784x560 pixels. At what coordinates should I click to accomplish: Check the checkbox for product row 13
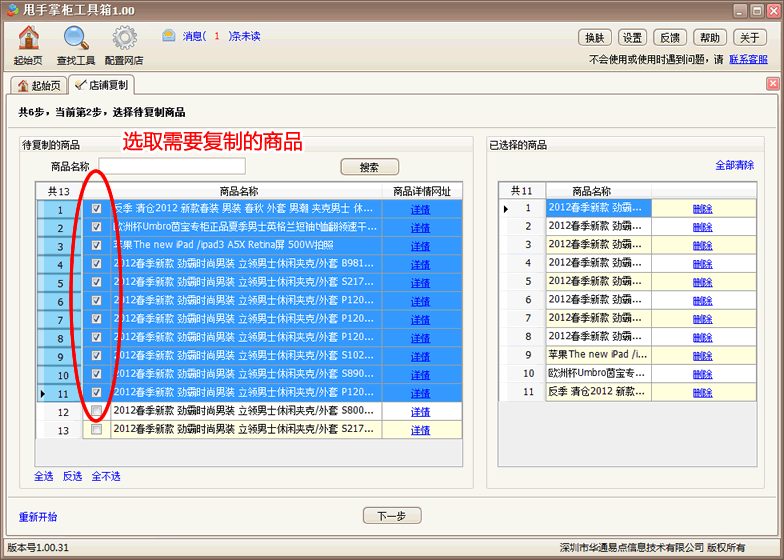tap(96, 430)
